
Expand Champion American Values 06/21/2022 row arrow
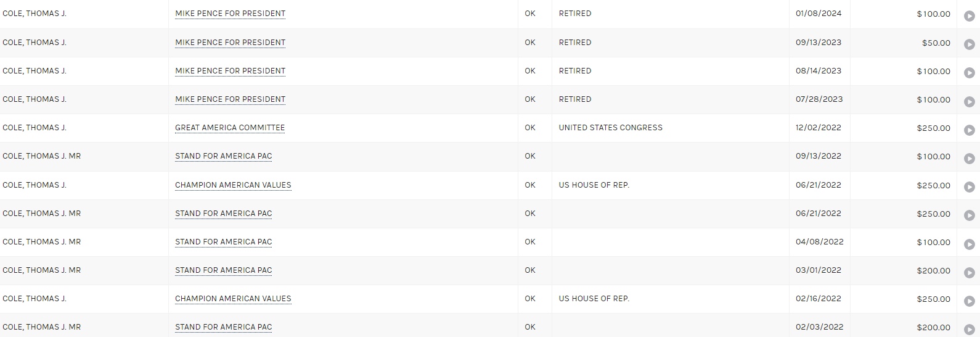[969, 187]
